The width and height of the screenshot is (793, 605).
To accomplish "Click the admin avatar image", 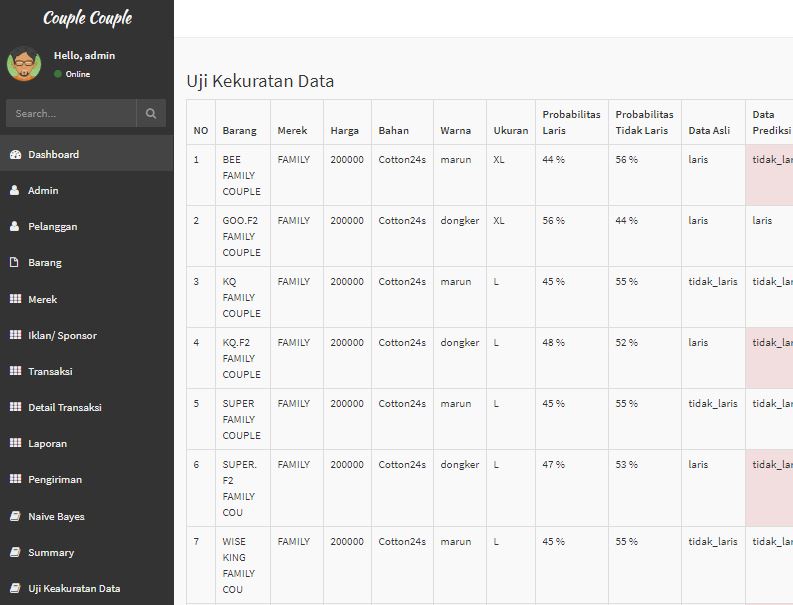I will pyautogui.click(x=24, y=64).
